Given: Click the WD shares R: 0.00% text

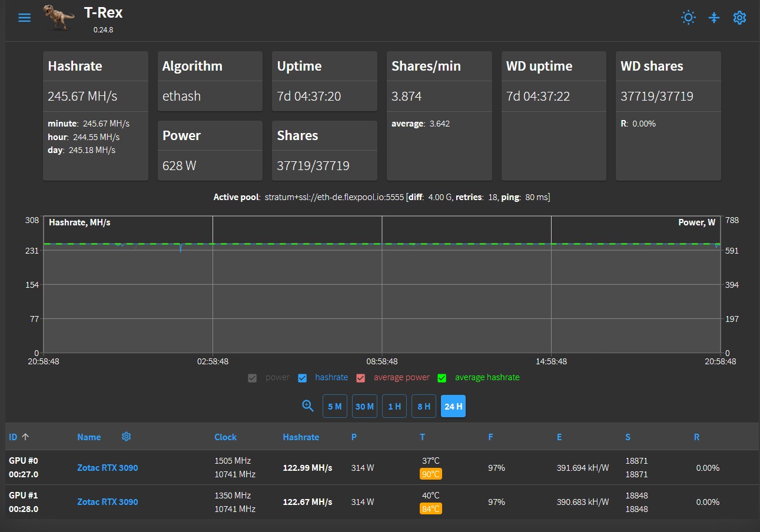Looking at the screenshot, I should coord(638,124).
